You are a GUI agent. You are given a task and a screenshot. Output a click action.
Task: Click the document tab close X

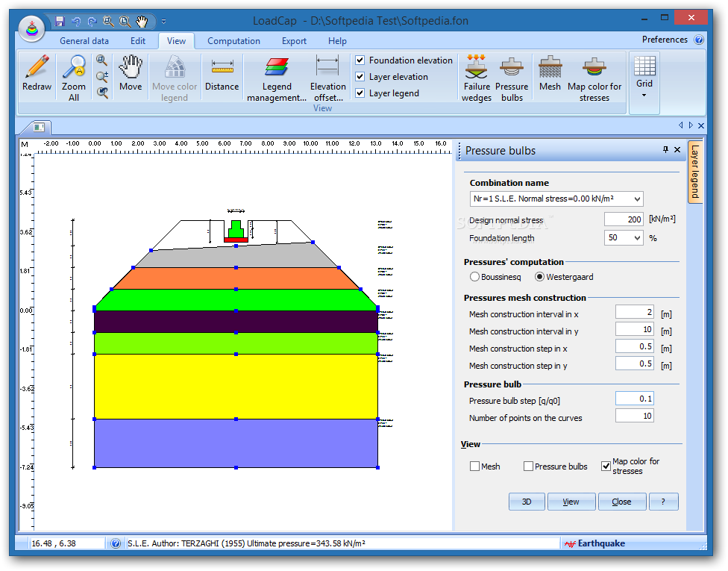701,125
